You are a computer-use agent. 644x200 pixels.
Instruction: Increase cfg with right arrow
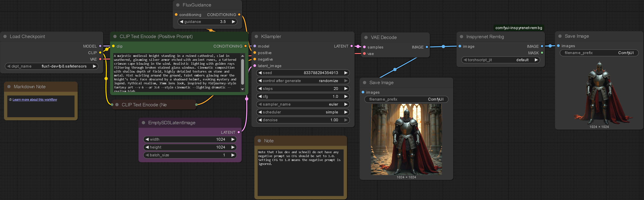pyautogui.click(x=346, y=96)
